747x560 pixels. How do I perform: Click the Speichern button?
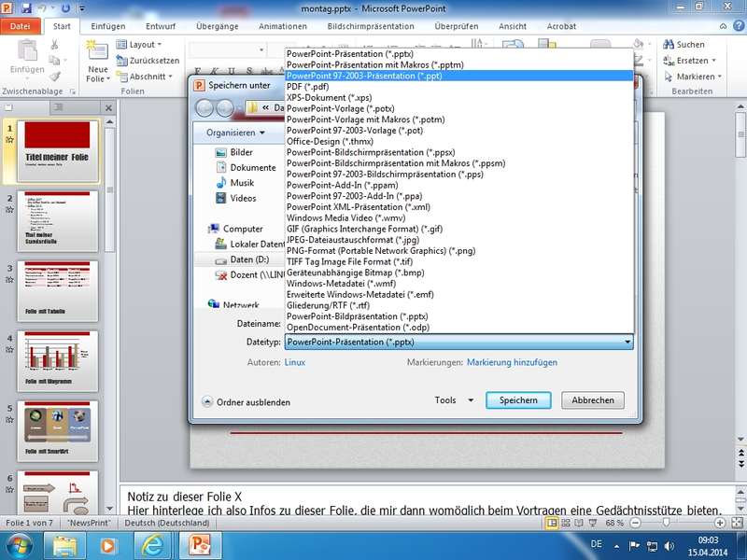[518, 400]
